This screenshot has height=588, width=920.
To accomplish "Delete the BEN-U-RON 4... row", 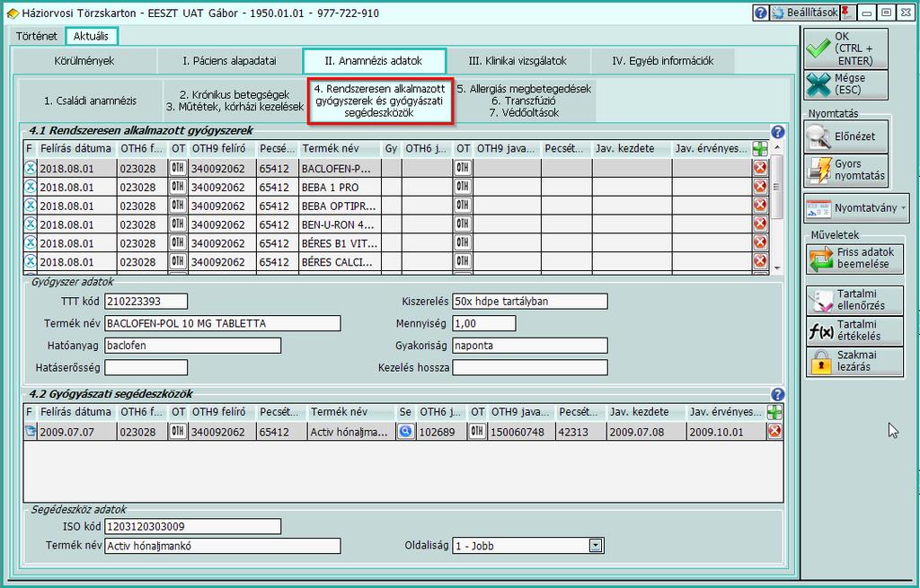I will pyautogui.click(x=760, y=224).
